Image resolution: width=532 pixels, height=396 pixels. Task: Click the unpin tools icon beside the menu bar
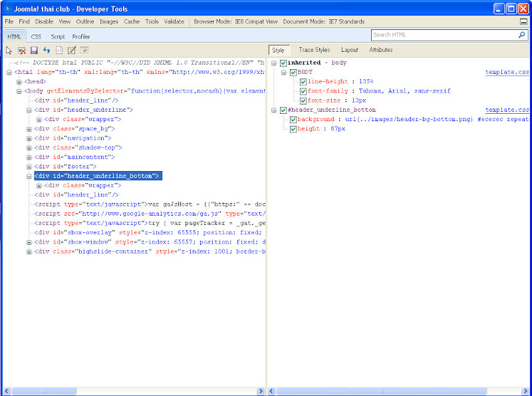(x=523, y=22)
